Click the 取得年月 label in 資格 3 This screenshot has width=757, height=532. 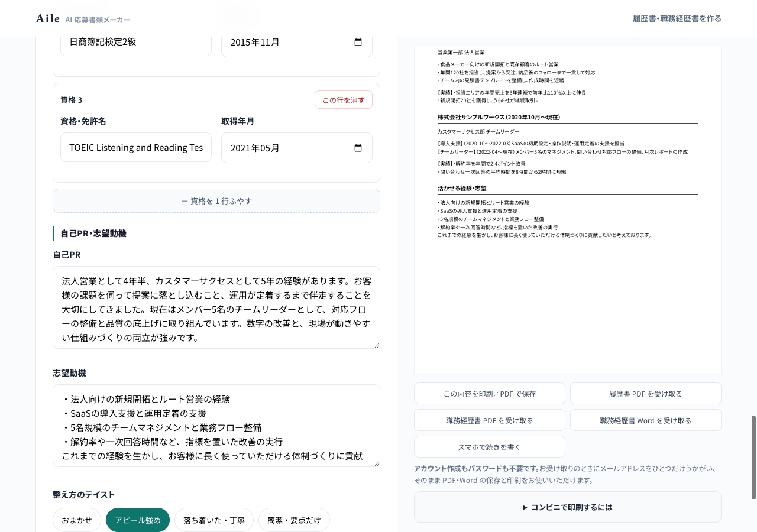click(x=238, y=121)
